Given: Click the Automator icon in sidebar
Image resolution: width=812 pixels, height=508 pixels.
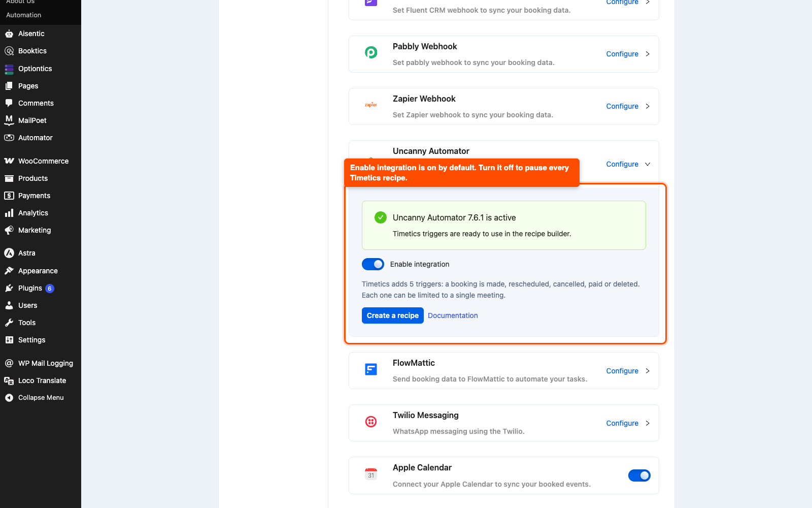Looking at the screenshot, I should (9, 138).
